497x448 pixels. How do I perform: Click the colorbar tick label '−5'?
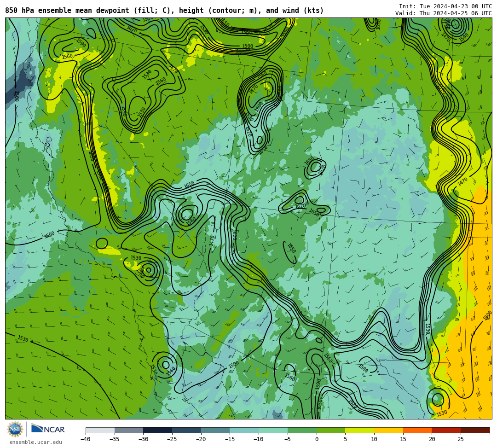pos(288,439)
